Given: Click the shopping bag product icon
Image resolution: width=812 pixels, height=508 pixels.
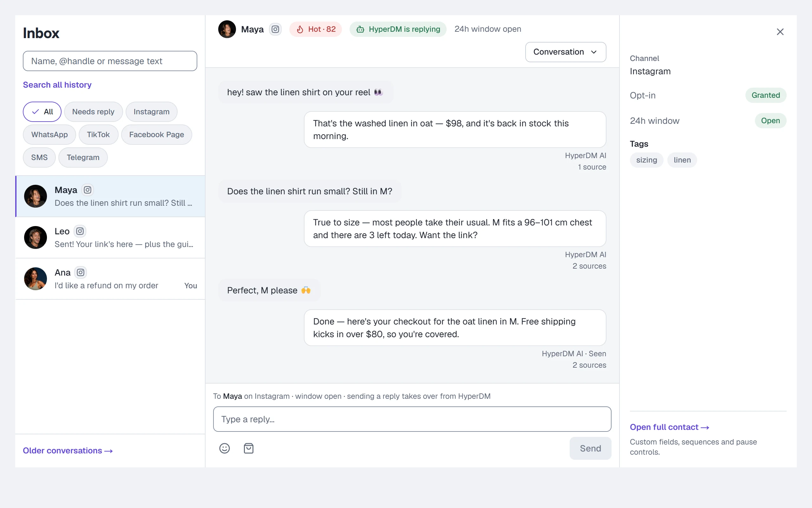Looking at the screenshot, I should (x=248, y=448).
